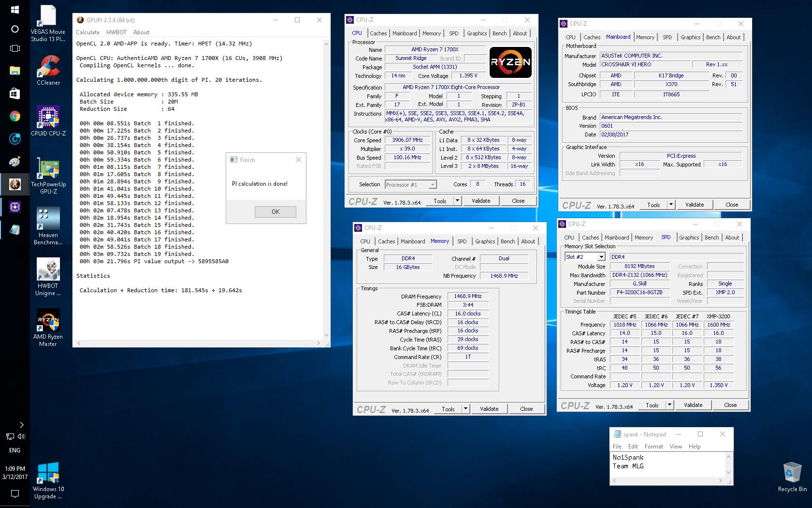Image resolution: width=812 pixels, height=508 pixels.
Task: Click the Windows Start button
Action: 14,10
